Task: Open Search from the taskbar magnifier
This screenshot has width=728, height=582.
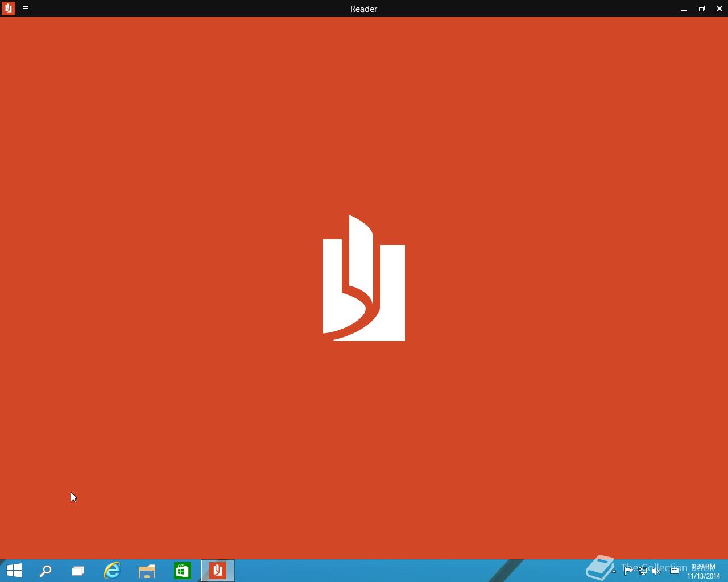Action: [x=45, y=571]
